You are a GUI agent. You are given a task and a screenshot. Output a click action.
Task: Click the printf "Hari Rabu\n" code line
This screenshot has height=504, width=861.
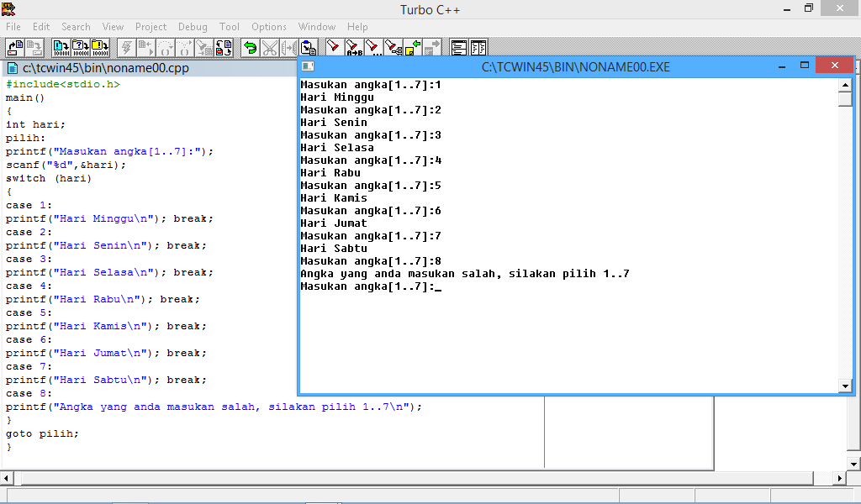(x=103, y=299)
